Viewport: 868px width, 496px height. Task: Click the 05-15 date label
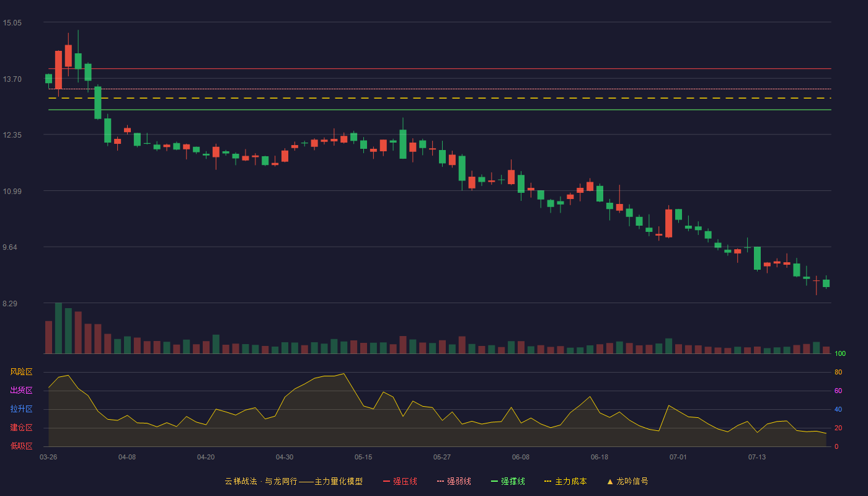(363, 457)
